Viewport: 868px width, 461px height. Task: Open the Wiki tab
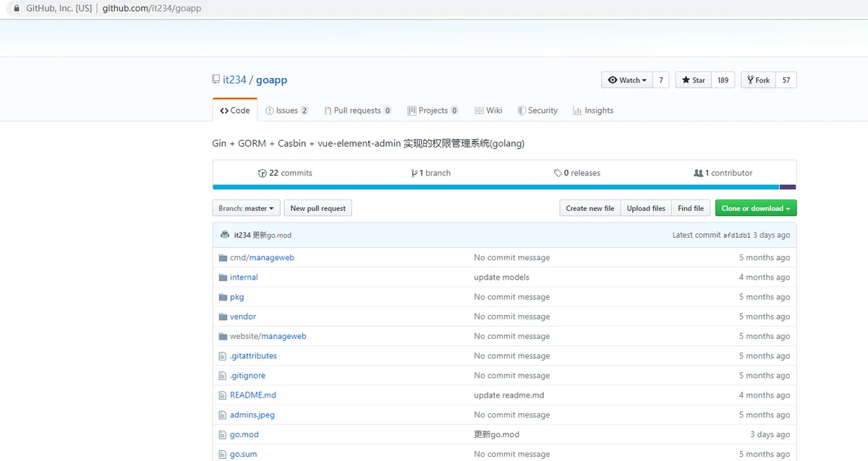pyautogui.click(x=488, y=111)
